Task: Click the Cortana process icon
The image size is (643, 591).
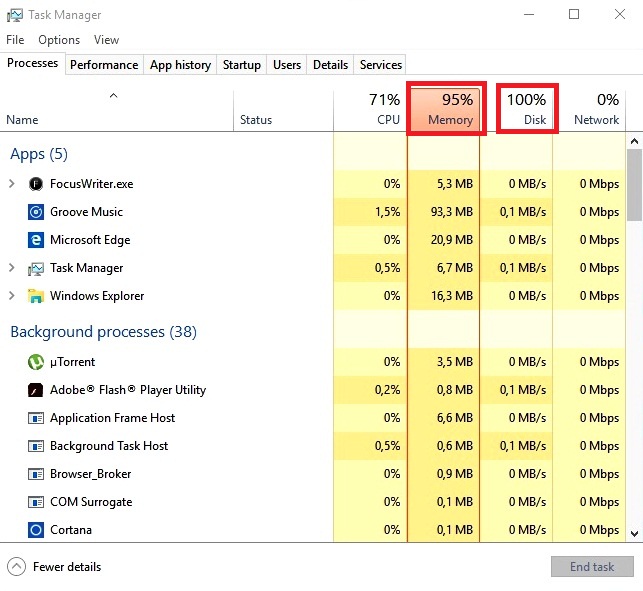Action: pos(36,530)
